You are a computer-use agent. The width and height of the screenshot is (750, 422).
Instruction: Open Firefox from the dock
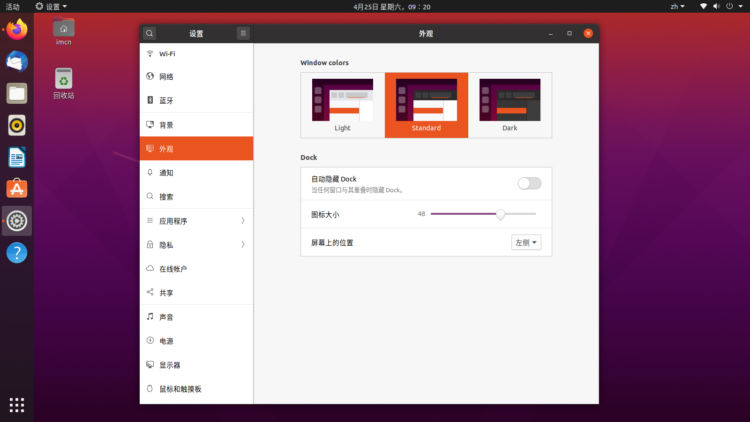click(x=16, y=29)
